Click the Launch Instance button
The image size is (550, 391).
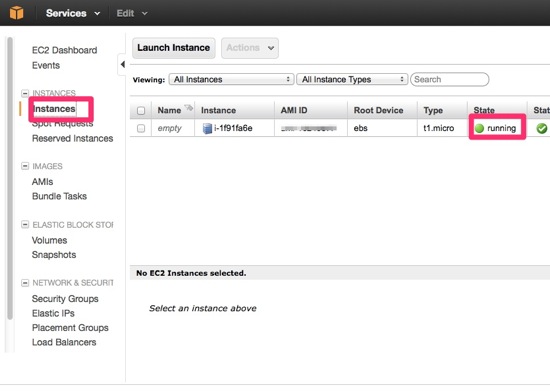pyautogui.click(x=174, y=48)
